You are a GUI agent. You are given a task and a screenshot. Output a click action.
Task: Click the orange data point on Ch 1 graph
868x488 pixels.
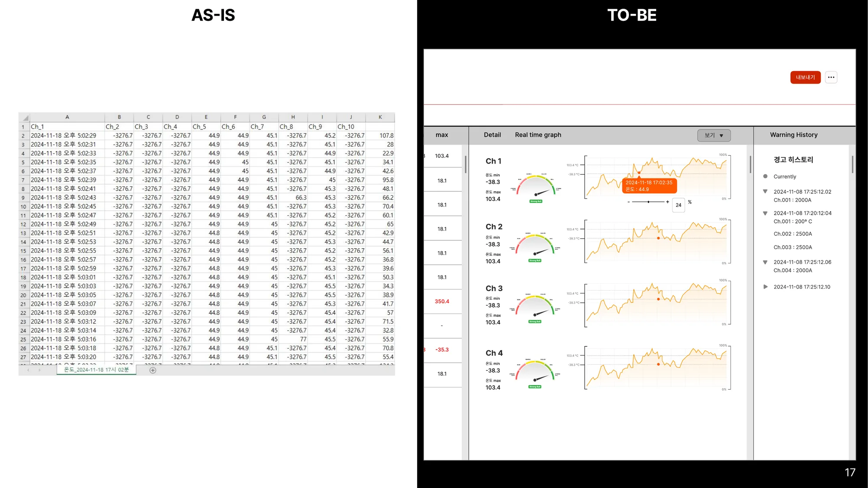(x=639, y=173)
